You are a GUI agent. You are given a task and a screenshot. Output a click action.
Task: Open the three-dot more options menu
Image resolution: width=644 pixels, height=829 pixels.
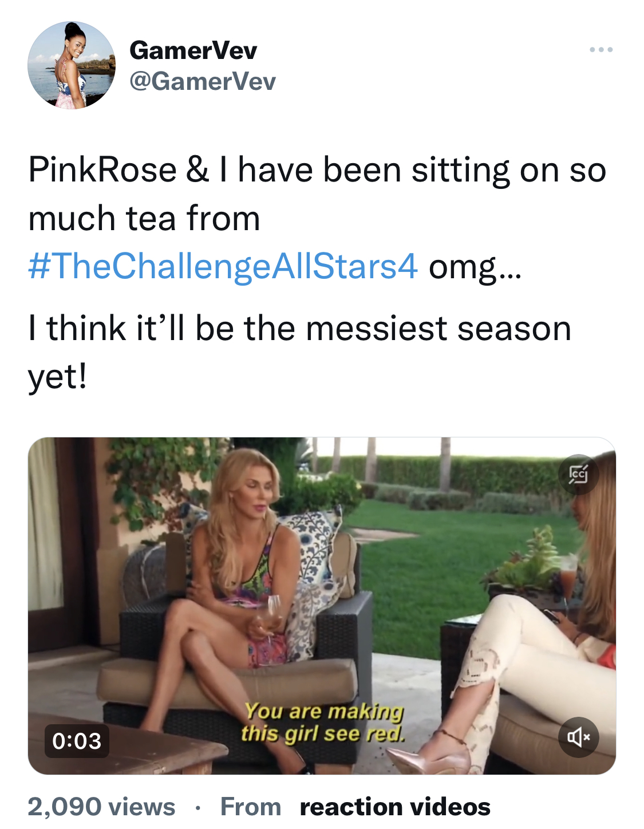tap(601, 50)
